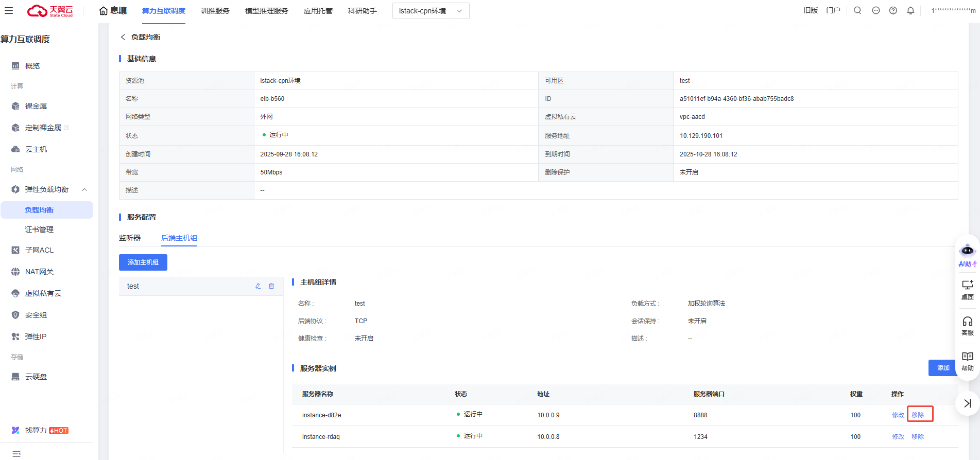Click the edit pencil icon for test host group

point(258,286)
